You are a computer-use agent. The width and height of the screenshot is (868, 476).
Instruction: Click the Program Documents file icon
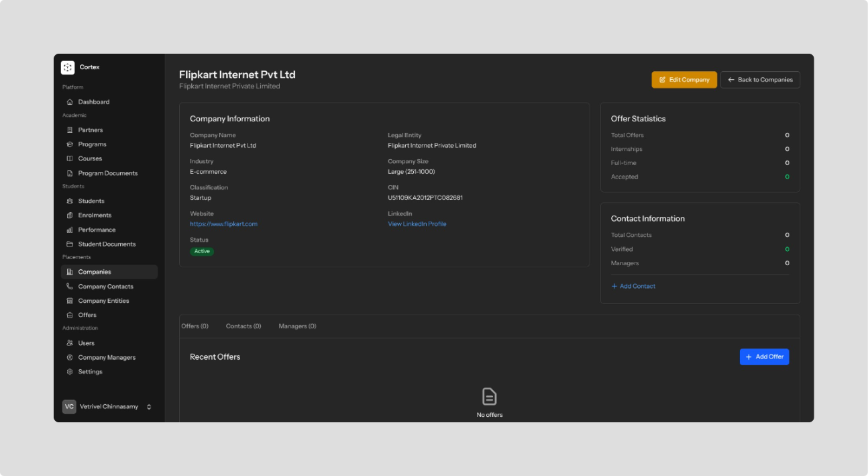70,173
